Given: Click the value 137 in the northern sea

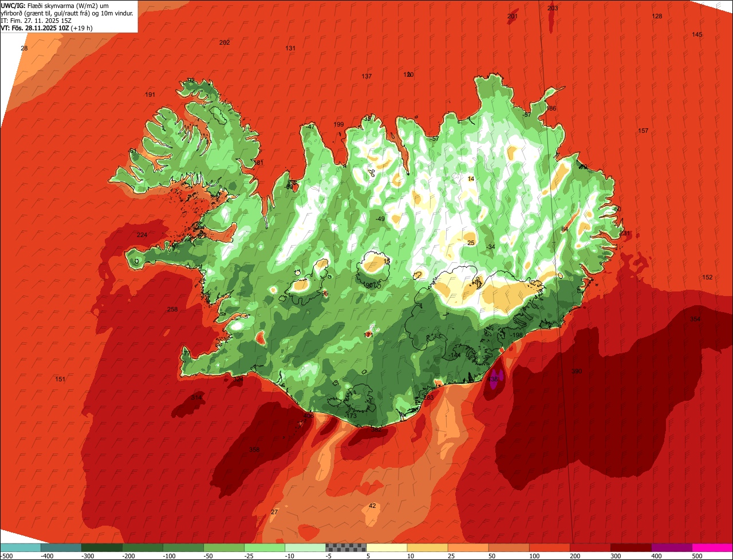Looking at the screenshot, I should (x=366, y=77).
